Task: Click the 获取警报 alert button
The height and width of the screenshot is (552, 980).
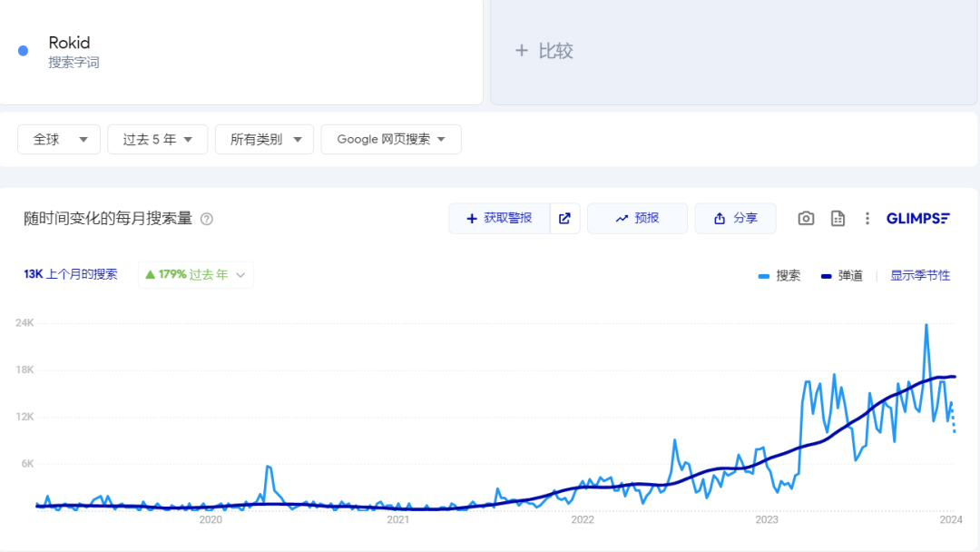Action: pyautogui.click(x=499, y=218)
